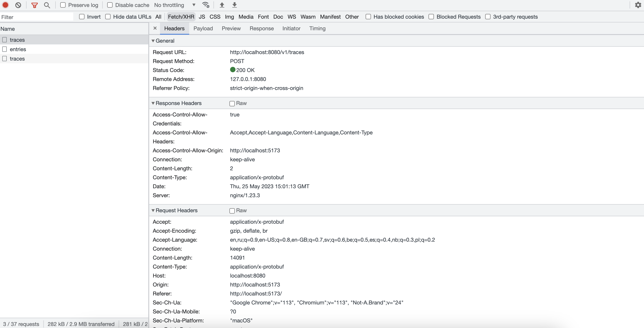Export HAR file

tap(234, 5)
